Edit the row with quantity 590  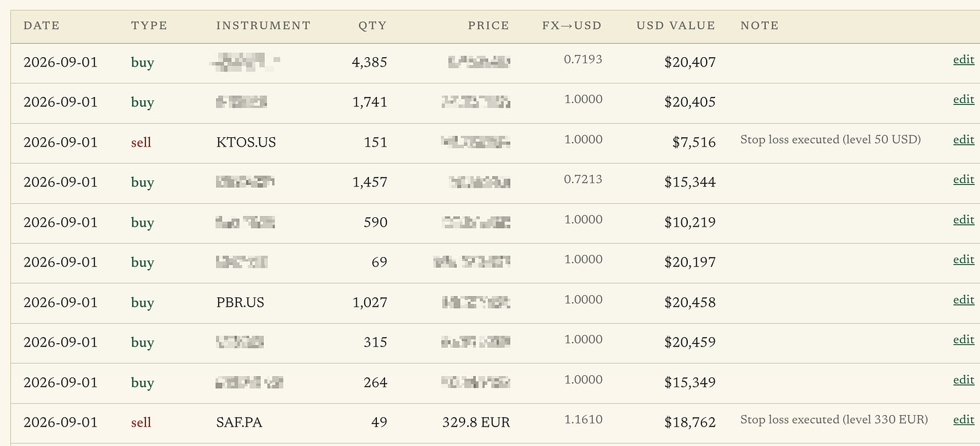click(x=963, y=219)
